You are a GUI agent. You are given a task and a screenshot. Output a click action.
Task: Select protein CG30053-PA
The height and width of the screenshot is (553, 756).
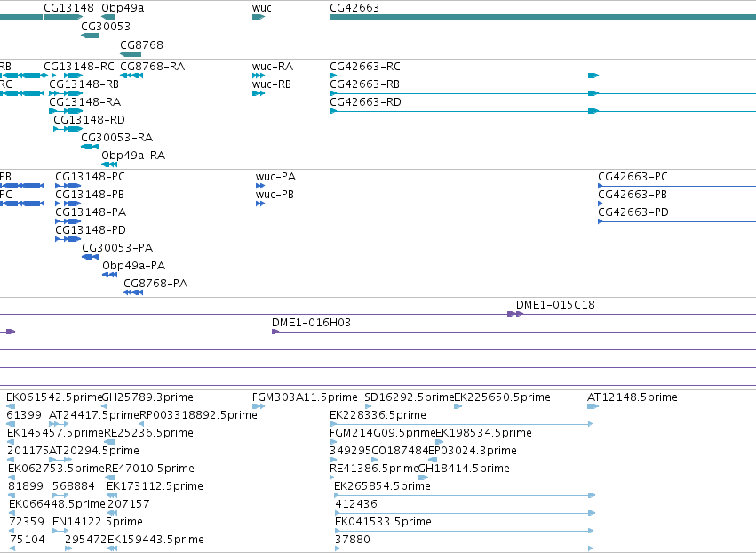pos(117,247)
